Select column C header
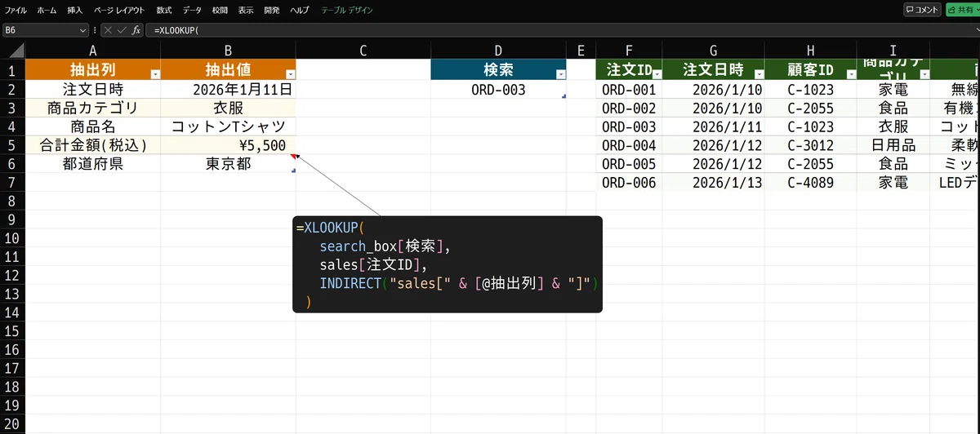Image resolution: width=980 pixels, height=434 pixels. 363,51
